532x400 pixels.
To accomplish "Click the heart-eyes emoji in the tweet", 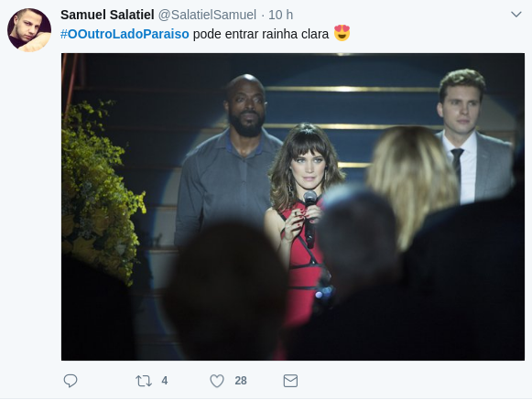I will pos(342,33).
